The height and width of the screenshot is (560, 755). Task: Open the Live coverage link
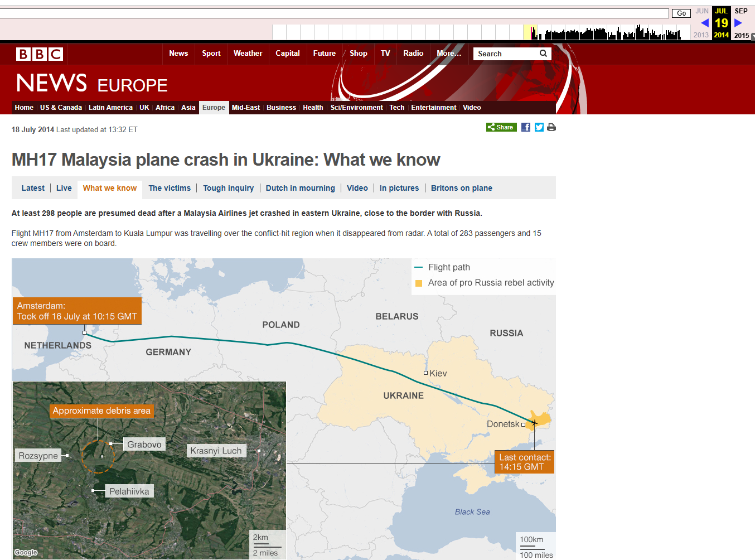pos(64,188)
